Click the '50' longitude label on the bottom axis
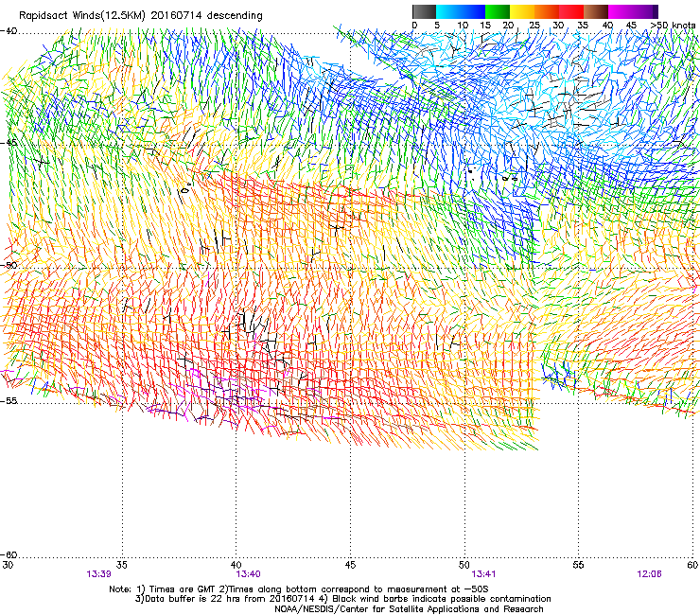The width and height of the screenshot is (700, 615). pos(464,565)
